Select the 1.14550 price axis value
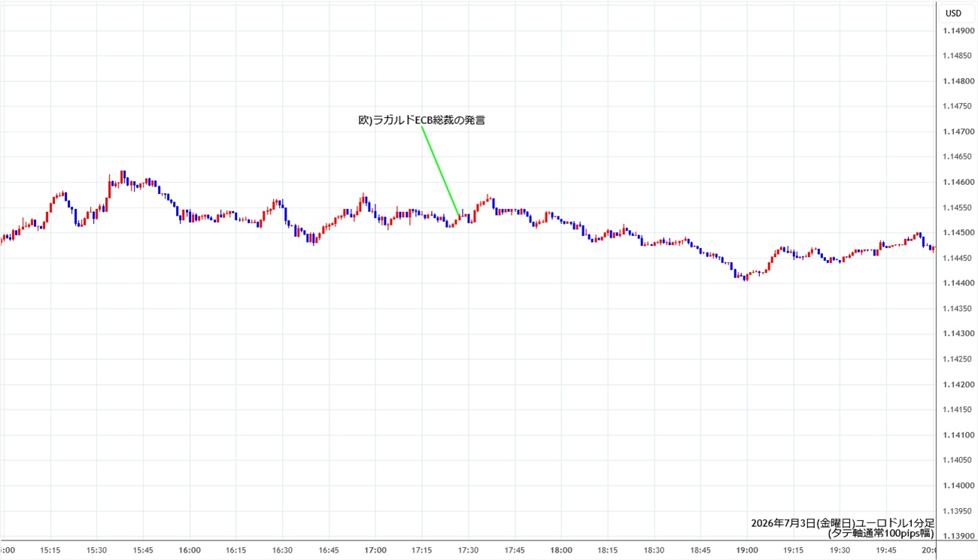Screen dimensions: 978x560 958,207
